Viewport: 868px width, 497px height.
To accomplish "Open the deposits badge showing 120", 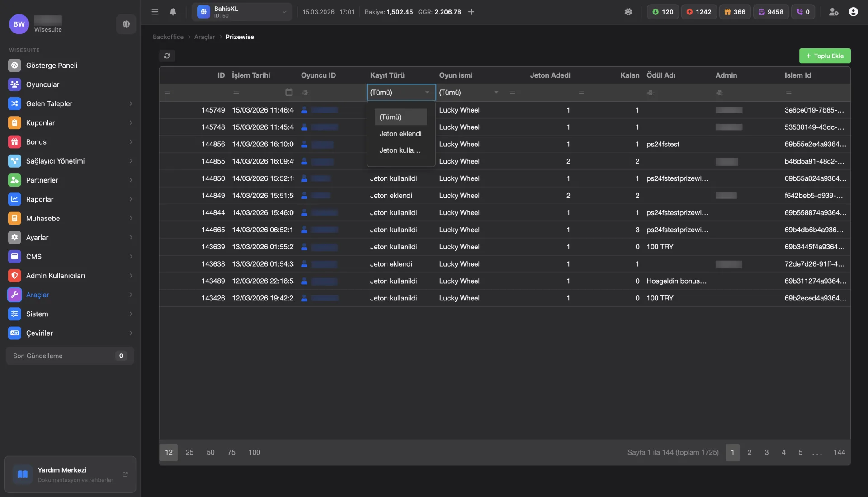I will [x=662, y=12].
